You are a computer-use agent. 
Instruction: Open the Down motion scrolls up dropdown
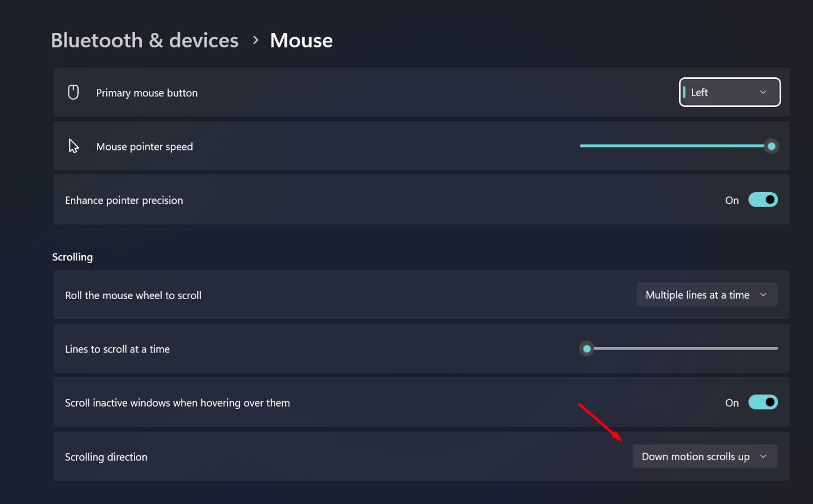pyautogui.click(x=704, y=456)
